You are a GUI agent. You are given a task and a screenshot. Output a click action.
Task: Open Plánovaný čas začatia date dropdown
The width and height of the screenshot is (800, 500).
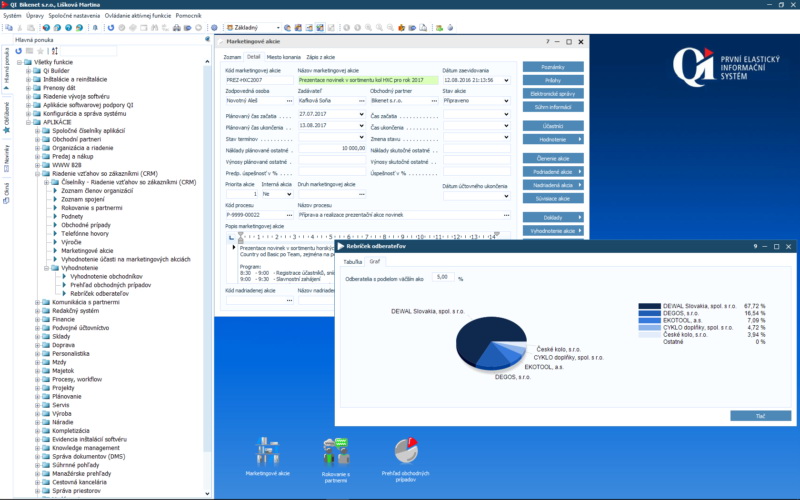(361, 114)
